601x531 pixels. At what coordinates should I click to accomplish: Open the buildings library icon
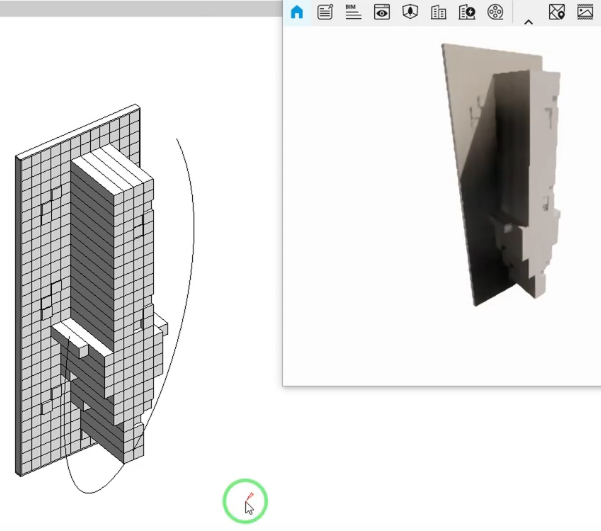pos(438,12)
